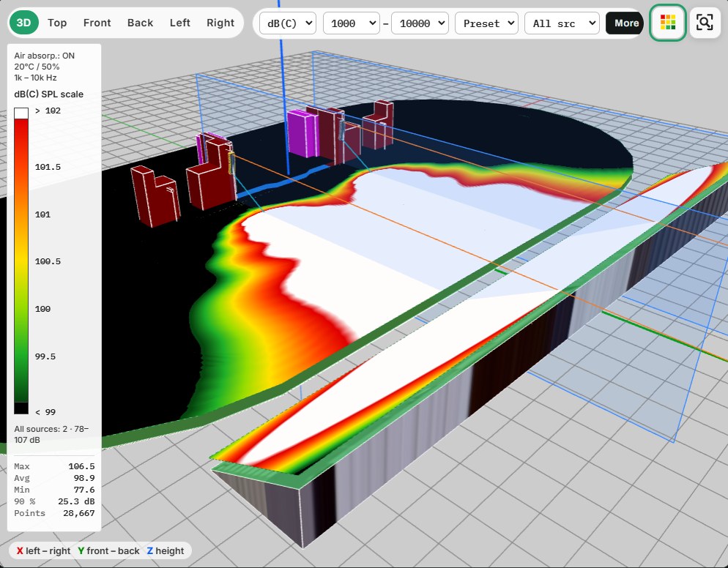This screenshot has height=568, width=728.
Task: Switch to the Right view
Action: tap(220, 23)
